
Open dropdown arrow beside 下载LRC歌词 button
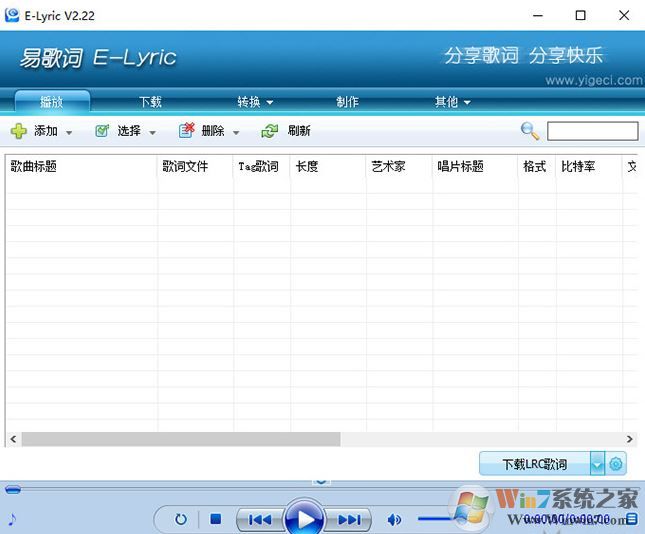click(597, 464)
